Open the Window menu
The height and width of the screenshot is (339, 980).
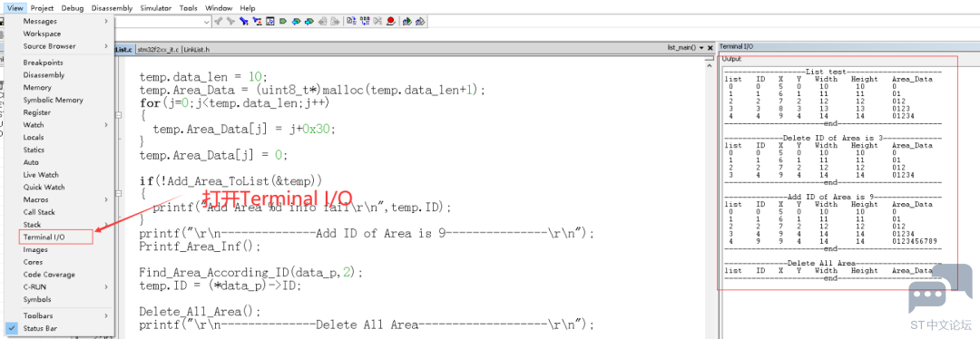coord(219,8)
